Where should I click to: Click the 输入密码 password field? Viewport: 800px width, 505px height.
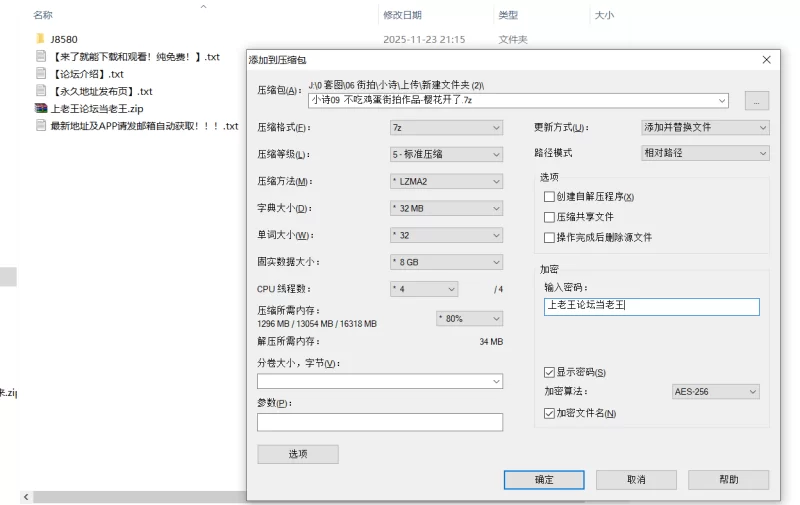pyautogui.click(x=651, y=307)
